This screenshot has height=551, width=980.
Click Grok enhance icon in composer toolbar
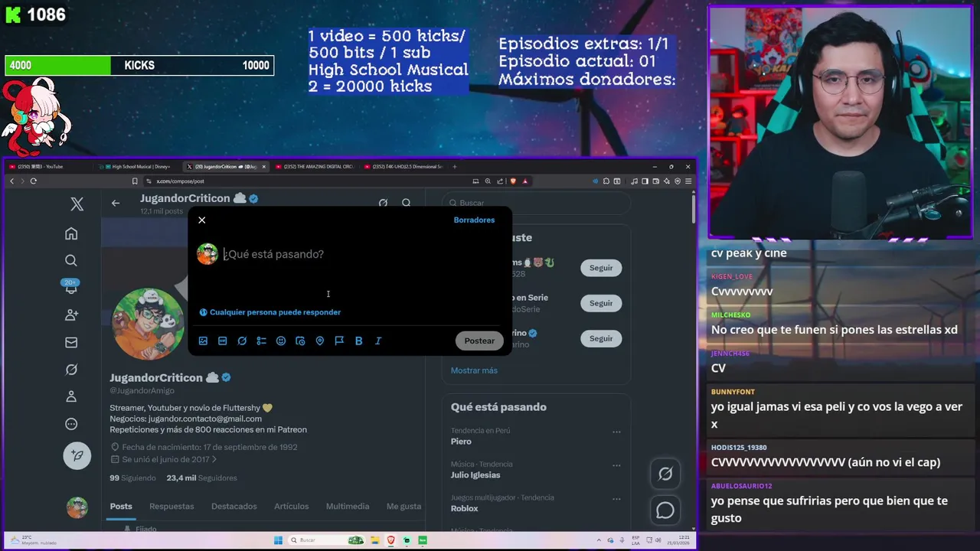click(x=242, y=341)
